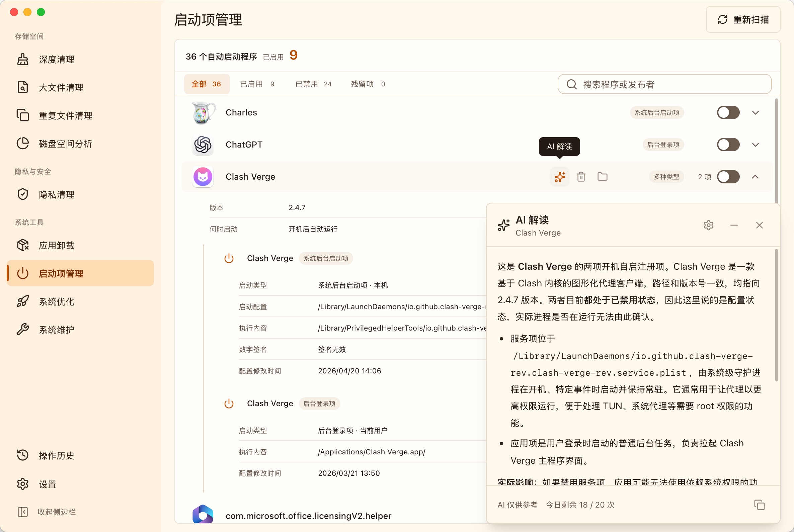This screenshot has height=532, width=794.
Task: Click the 系统后台启动项 · 本机 value
Action: (353, 285)
